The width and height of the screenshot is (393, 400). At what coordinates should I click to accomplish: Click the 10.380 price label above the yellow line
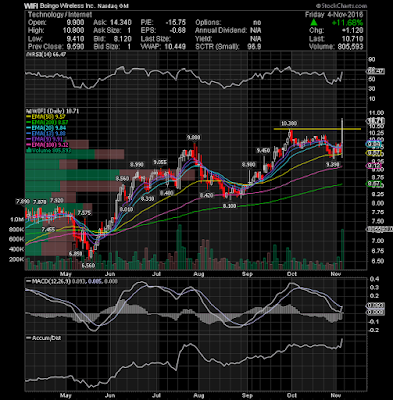[289, 123]
